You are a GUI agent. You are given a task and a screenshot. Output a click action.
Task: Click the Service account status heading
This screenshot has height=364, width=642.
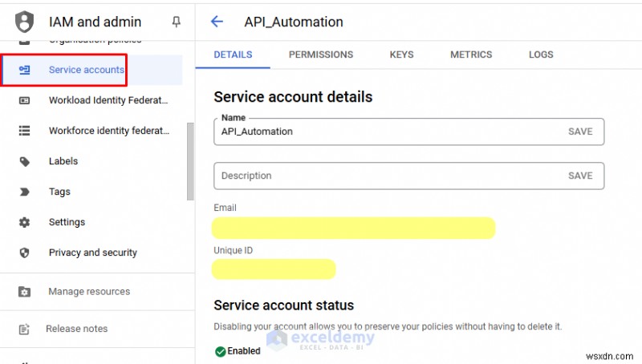(284, 305)
